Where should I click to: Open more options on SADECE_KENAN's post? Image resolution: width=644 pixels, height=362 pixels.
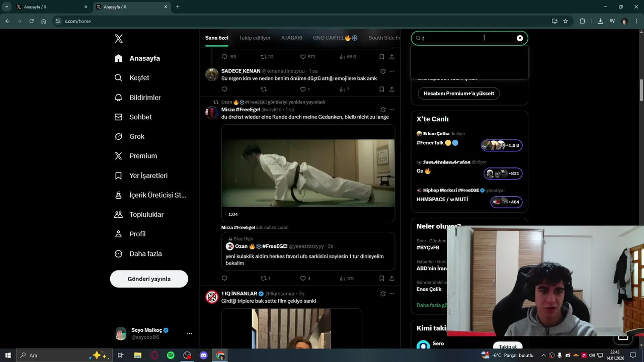tap(392, 71)
